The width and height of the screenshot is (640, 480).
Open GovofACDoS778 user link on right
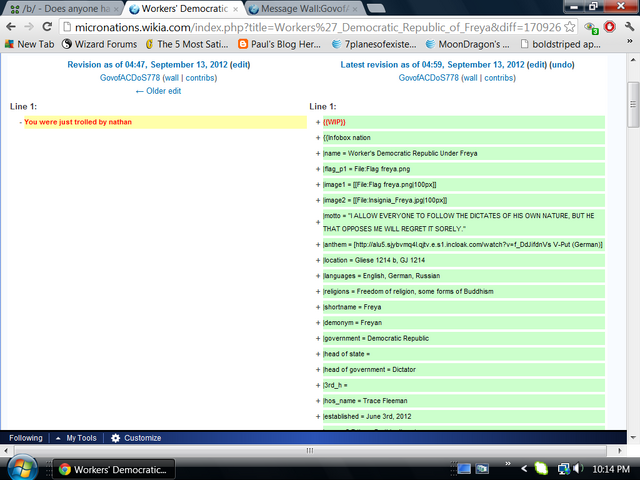429,78
